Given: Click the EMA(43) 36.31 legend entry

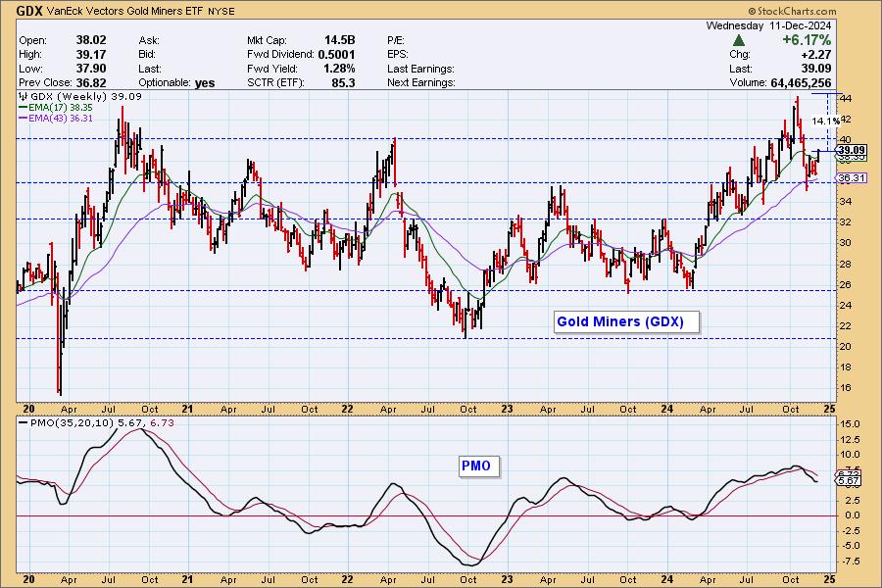Looking at the screenshot, I should tap(56, 119).
